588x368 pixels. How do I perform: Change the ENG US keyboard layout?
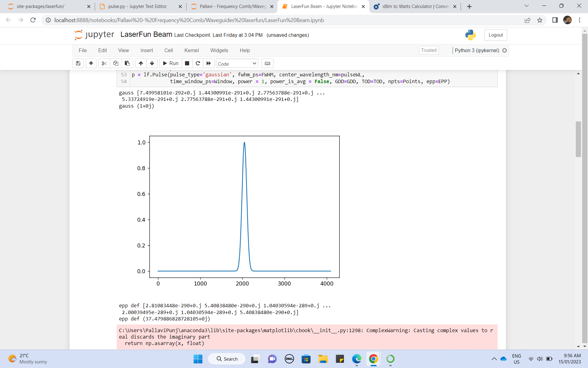click(x=517, y=359)
